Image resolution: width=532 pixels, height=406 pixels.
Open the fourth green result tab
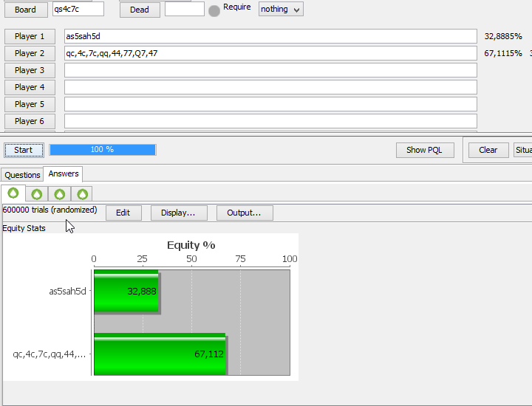click(82, 194)
